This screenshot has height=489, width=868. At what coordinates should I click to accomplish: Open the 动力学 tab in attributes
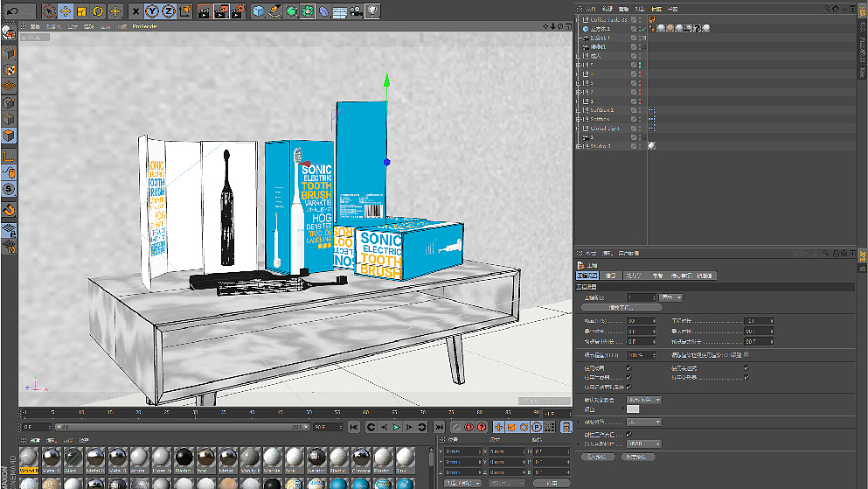tap(633, 276)
